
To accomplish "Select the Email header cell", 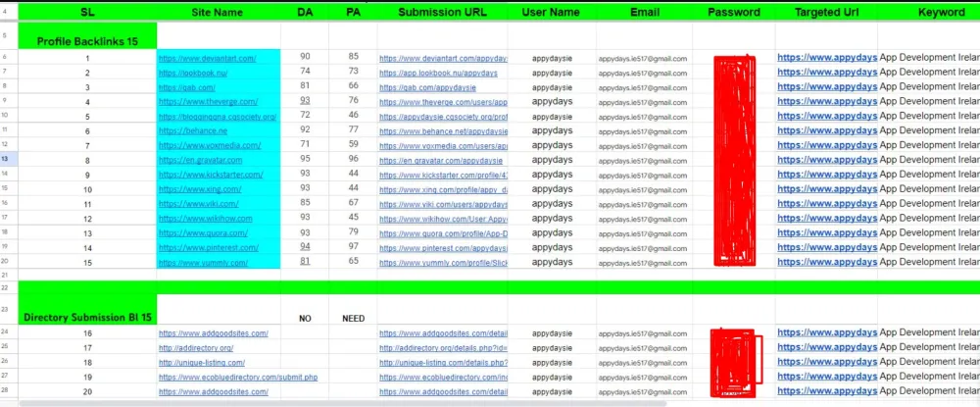I will click(x=645, y=12).
